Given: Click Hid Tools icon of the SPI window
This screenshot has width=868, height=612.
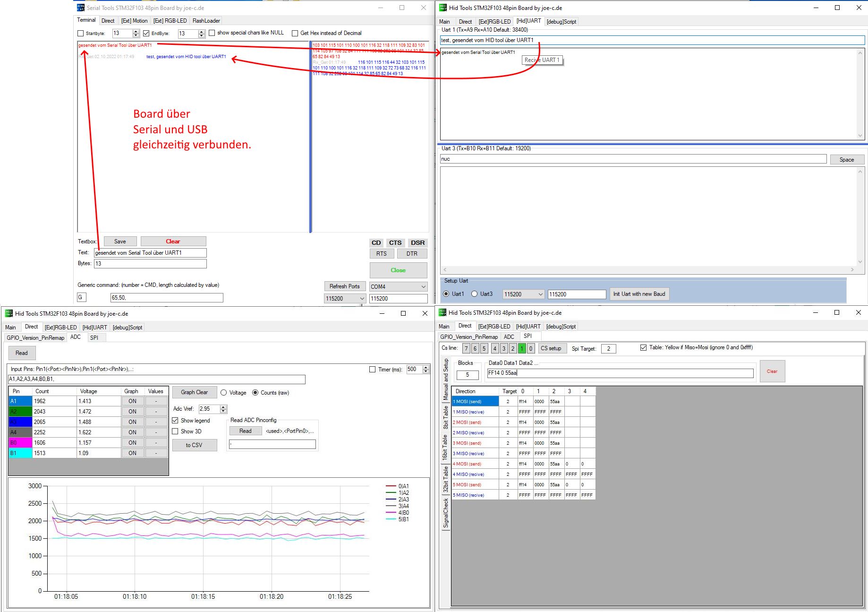Looking at the screenshot, I should coord(443,312).
